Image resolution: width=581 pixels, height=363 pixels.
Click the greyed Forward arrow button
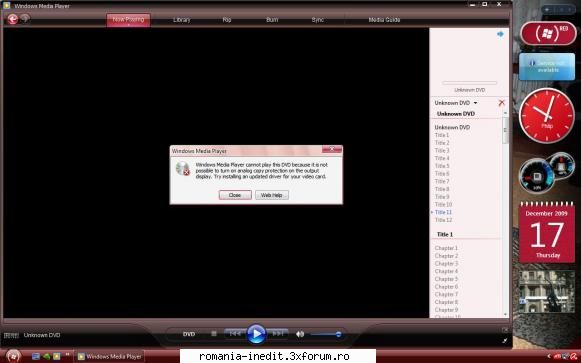[25, 18]
